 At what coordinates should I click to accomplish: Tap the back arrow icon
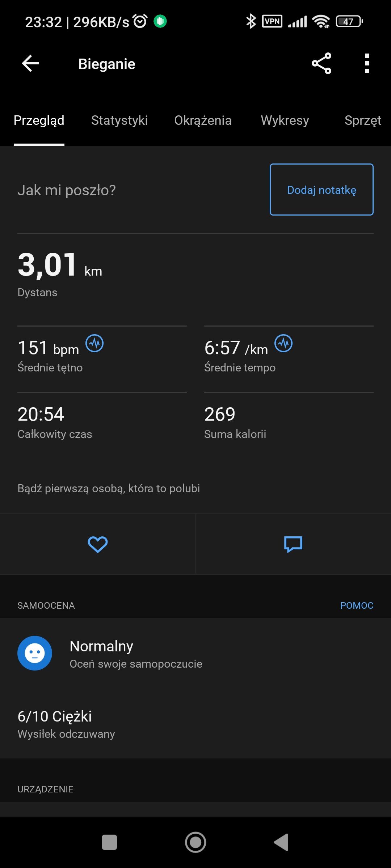point(30,64)
